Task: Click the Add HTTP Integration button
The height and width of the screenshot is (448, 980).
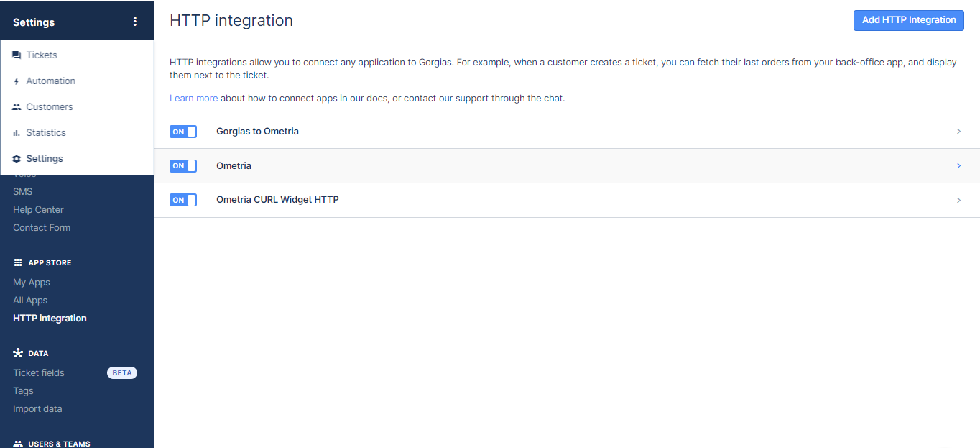Action: coord(908,20)
